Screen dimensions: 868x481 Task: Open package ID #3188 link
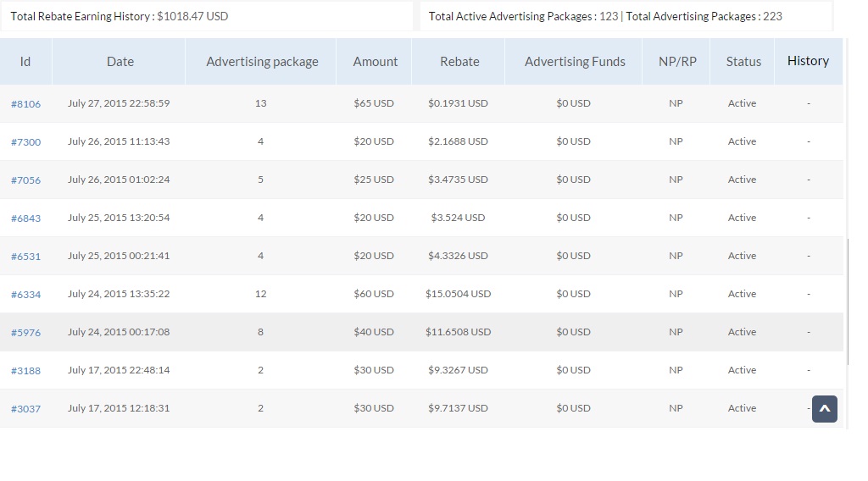click(x=25, y=371)
